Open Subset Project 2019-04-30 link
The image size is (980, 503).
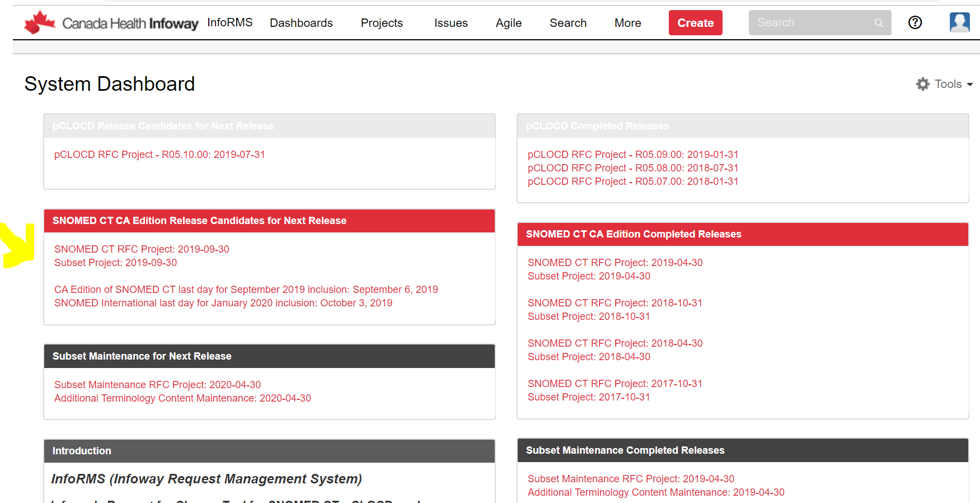[x=589, y=276]
